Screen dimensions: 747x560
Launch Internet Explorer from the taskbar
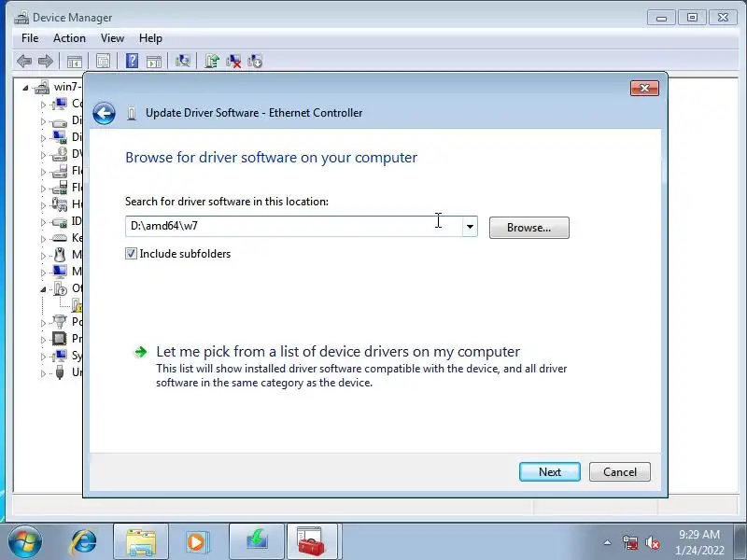point(83,541)
